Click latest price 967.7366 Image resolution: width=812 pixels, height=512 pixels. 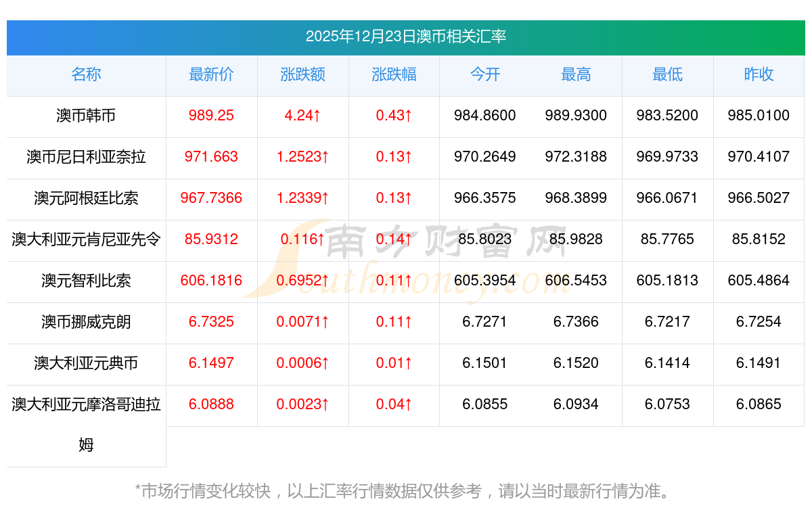pos(211,198)
